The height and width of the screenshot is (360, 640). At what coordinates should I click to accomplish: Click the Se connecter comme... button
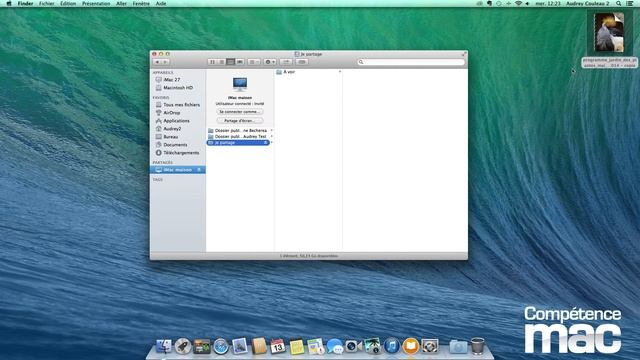(x=240, y=112)
